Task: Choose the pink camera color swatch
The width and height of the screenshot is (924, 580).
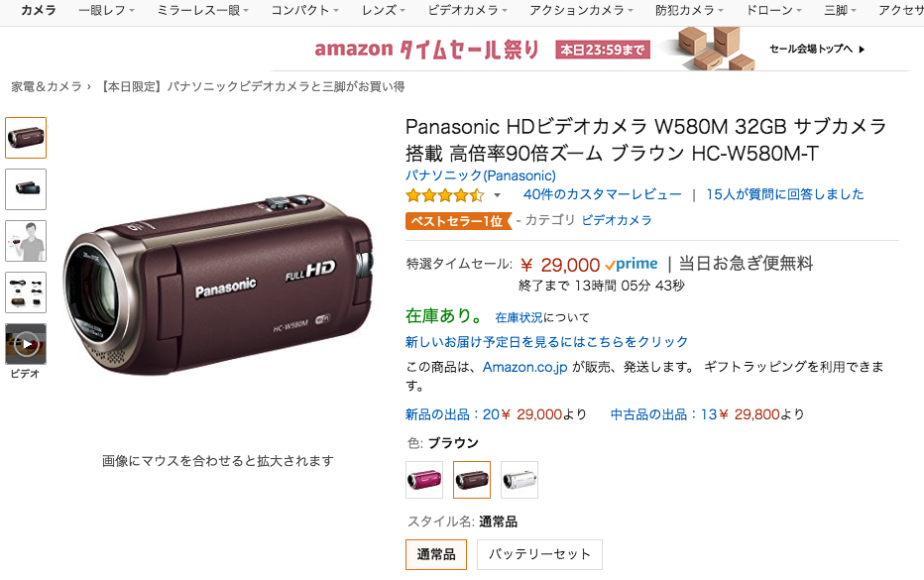Action: coord(424,480)
